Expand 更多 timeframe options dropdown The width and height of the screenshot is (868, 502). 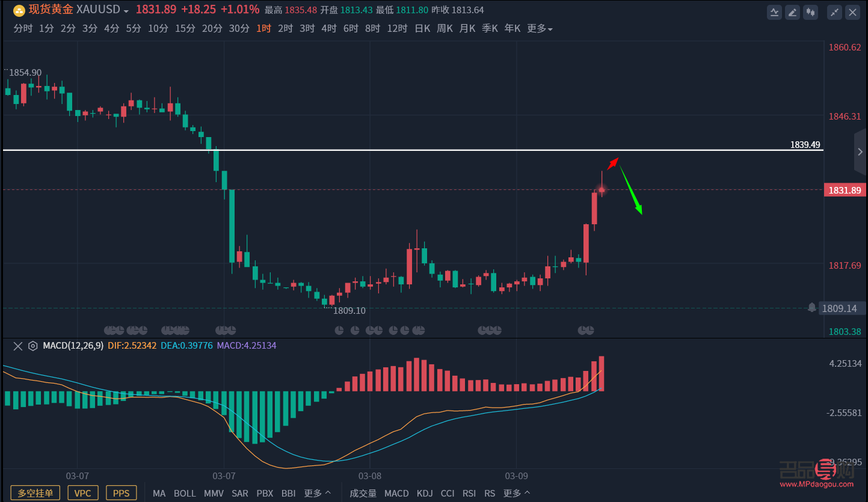pos(540,28)
